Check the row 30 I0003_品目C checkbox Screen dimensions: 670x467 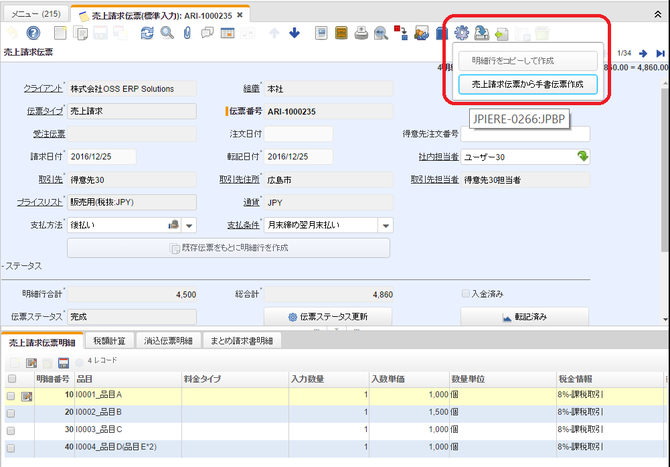11,431
